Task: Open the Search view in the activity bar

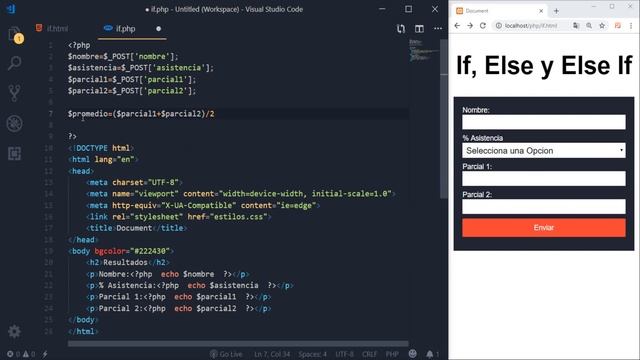Action: pos(15,63)
